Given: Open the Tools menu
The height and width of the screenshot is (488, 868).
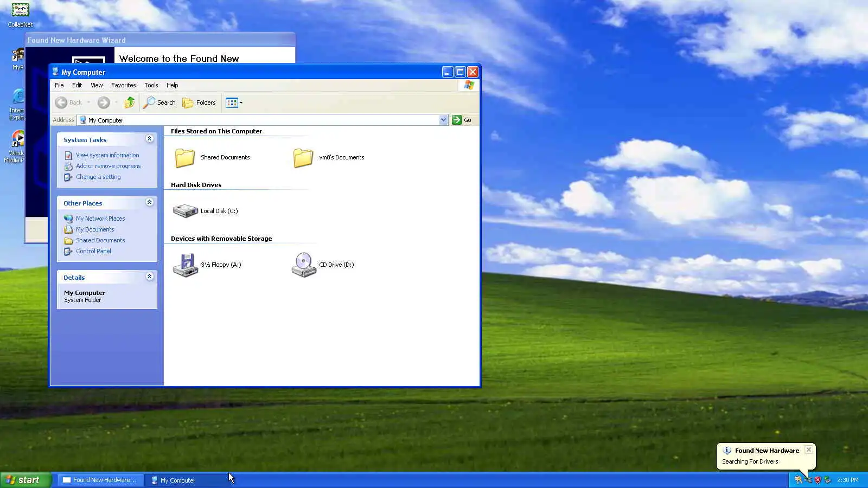Looking at the screenshot, I should (151, 85).
